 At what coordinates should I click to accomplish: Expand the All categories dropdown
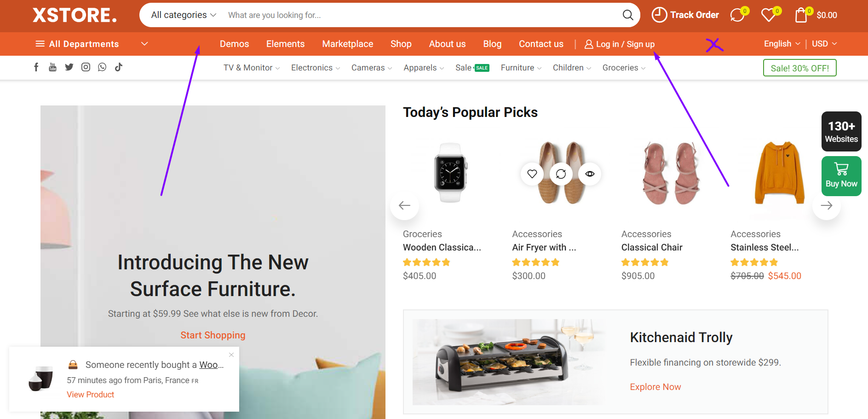pos(184,15)
